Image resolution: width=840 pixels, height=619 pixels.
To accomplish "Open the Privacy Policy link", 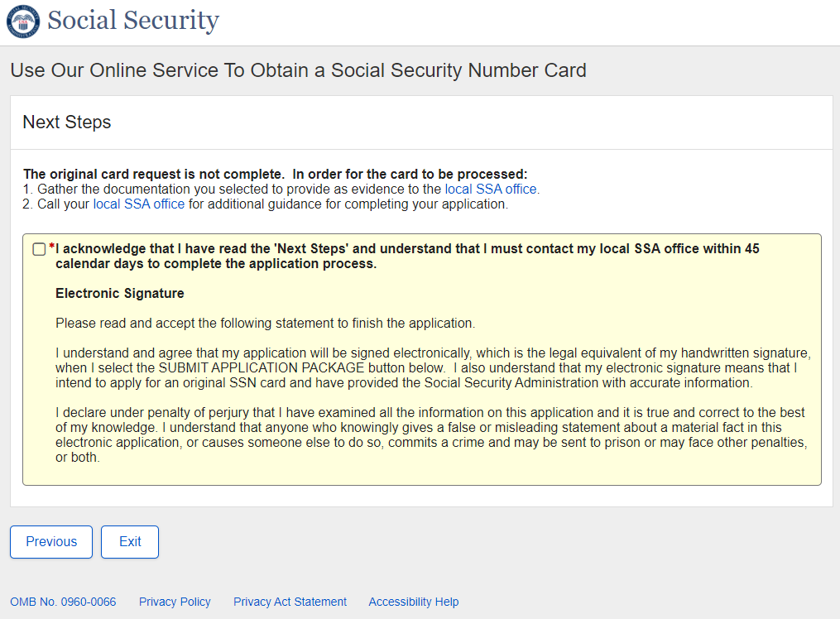I will click(175, 602).
